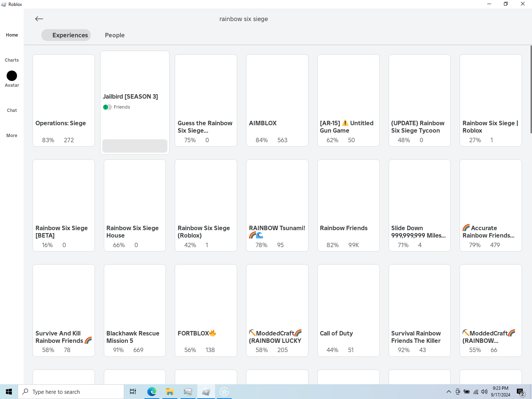Screen dimensions: 532x399
Task: Open Chat in the sidebar
Action: click(12, 110)
